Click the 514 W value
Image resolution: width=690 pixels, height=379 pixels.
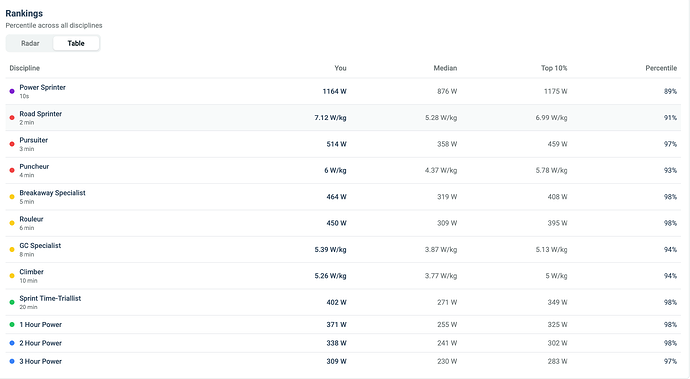click(x=336, y=144)
